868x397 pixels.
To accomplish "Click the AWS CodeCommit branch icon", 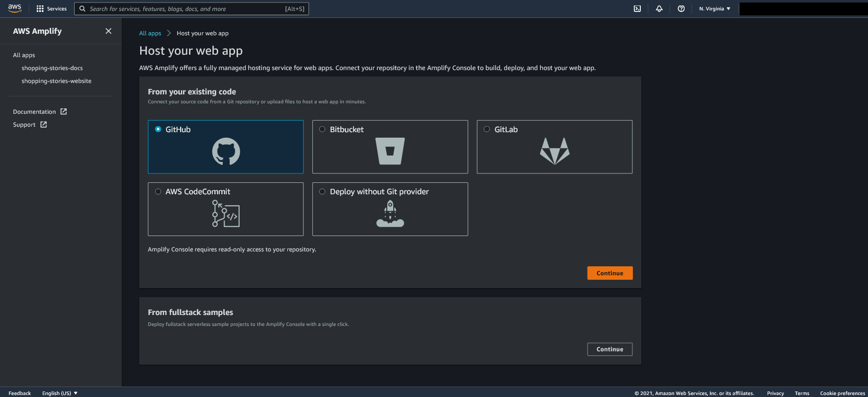I will [226, 213].
